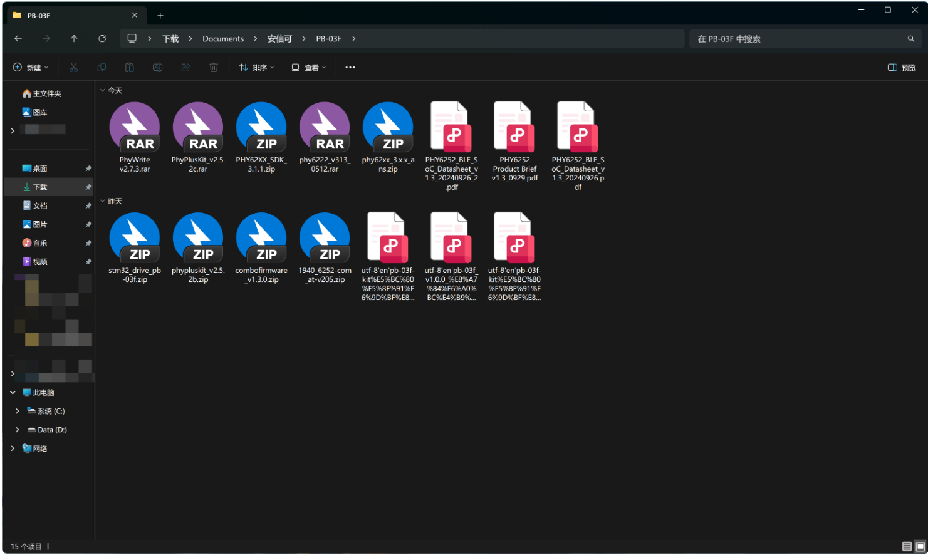Collapse the 昨天 group
928x560 pixels.
click(102, 201)
